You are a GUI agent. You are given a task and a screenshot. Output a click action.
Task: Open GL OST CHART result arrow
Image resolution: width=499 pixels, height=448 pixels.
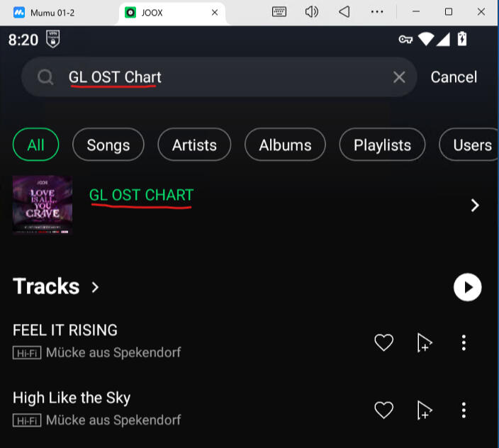[x=475, y=206]
